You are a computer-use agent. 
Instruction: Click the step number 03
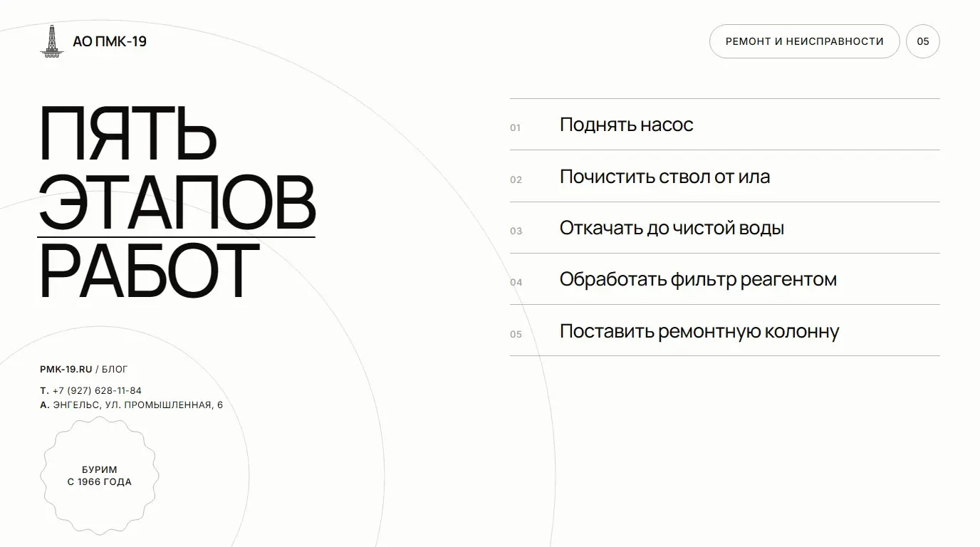(516, 231)
